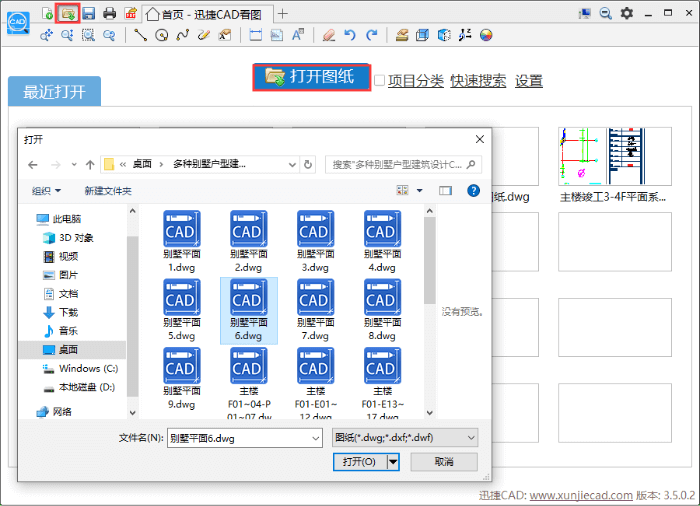Click the open file folder toolbar icon
This screenshot has width=700, height=506.
[68, 13]
